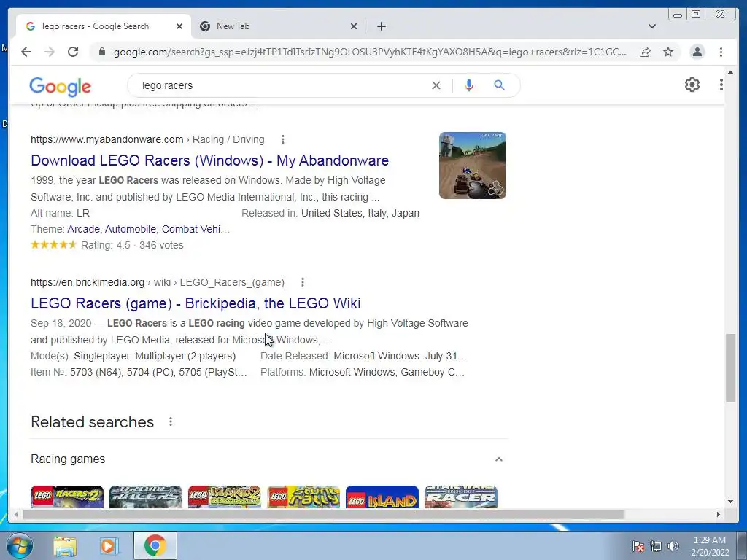Screen dimensions: 747x560
Task: Go to Google homepage via logo
Action: (x=60, y=86)
